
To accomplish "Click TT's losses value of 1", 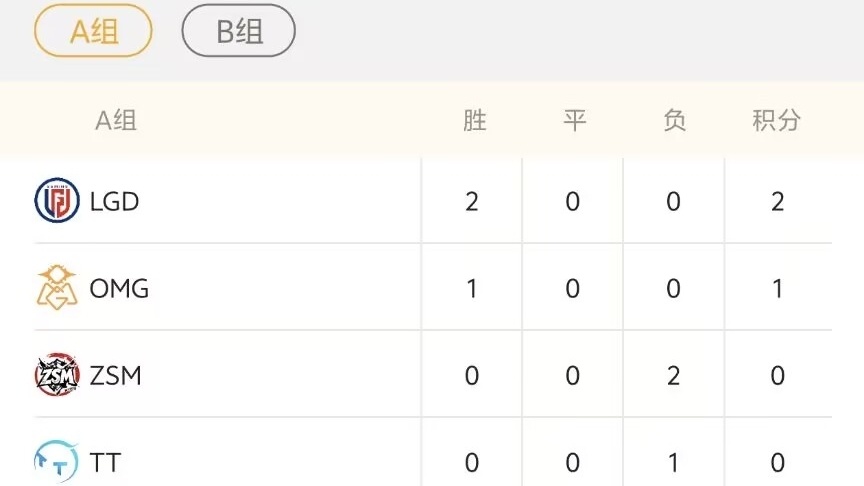I will (673, 463).
